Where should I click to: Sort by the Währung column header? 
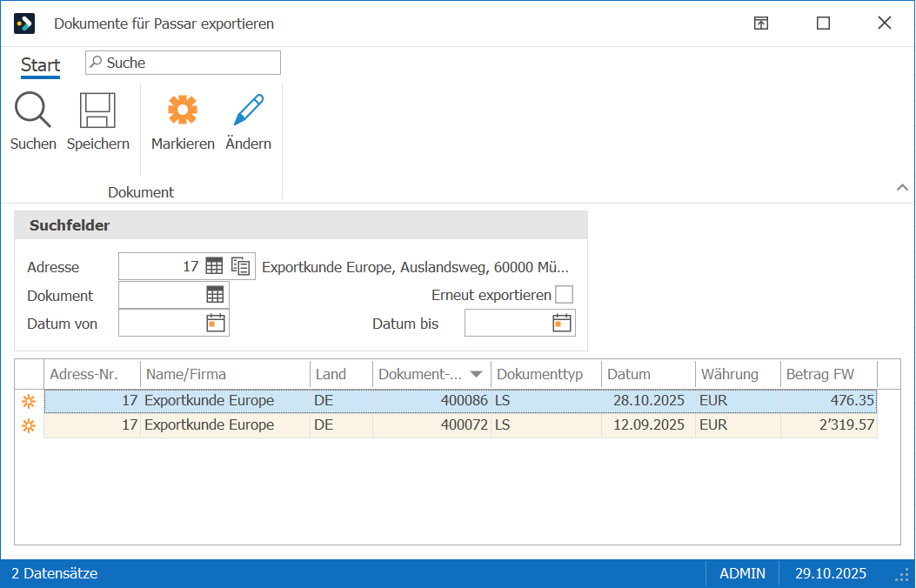coord(738,374)
